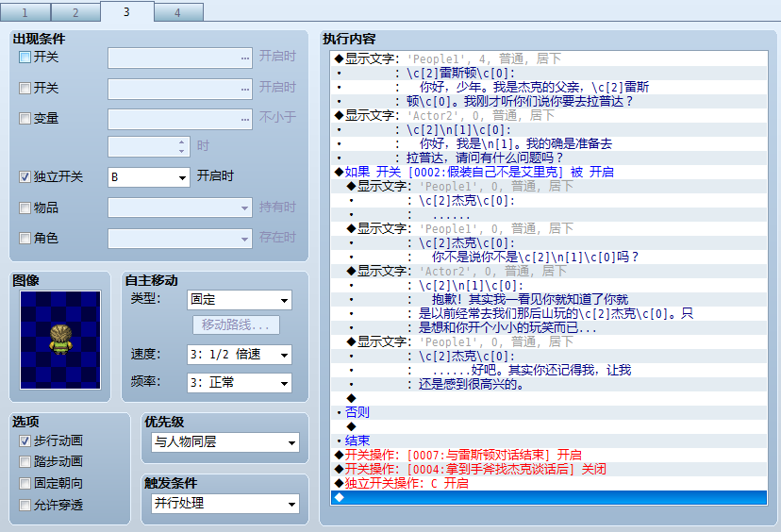Uncheck the 独立开关 condition checkbox
This screenshot has width=781, height=532.
(25, 176)
